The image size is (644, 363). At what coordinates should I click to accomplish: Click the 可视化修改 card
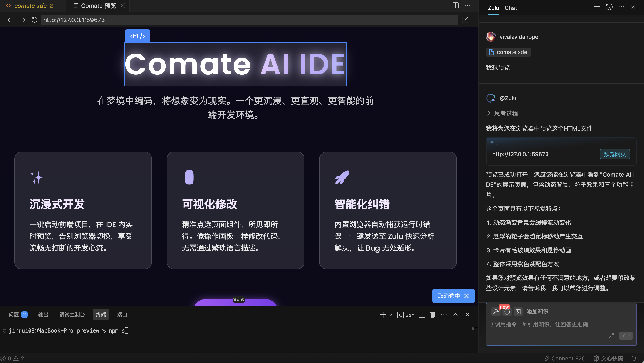(x=235, y=210)
